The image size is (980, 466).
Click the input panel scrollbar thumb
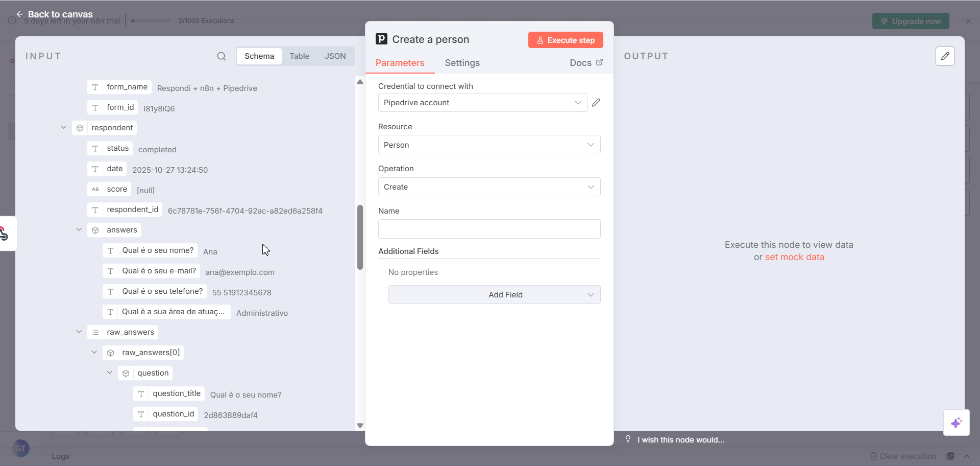click(360, 237)
